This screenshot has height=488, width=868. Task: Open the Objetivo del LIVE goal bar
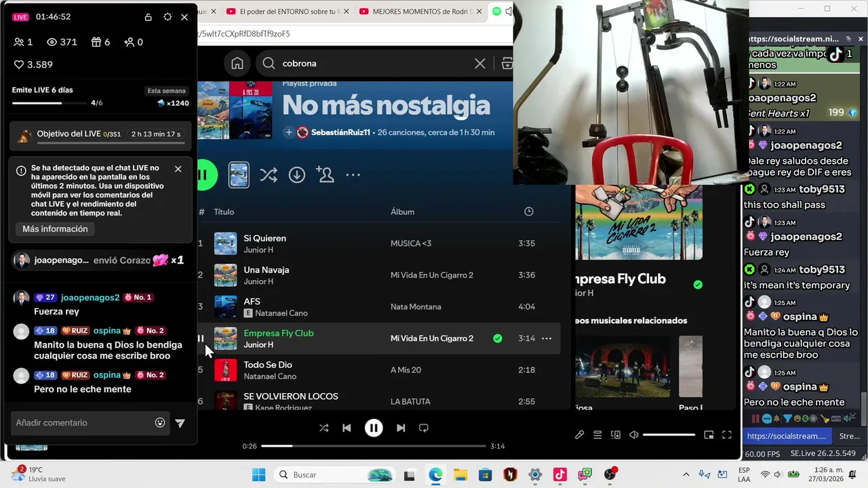point(102,135)
